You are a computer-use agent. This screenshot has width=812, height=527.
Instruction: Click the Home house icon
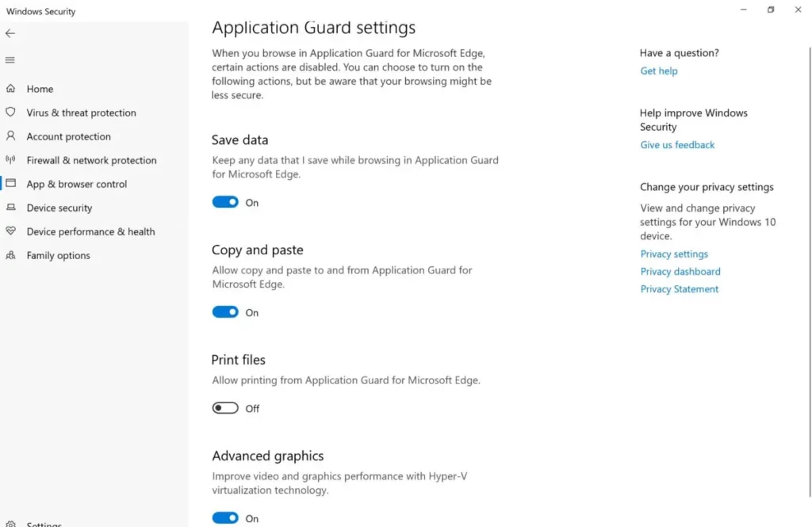point(10,89)
